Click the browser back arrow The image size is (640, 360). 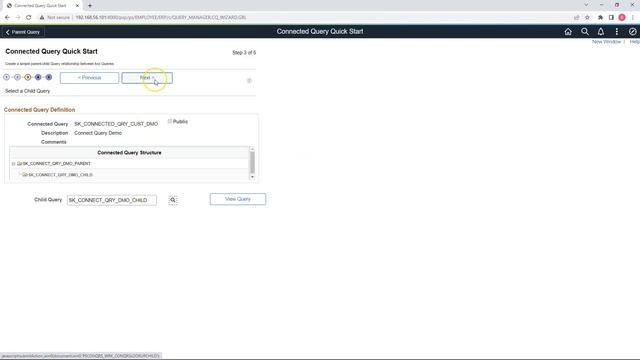7,18
